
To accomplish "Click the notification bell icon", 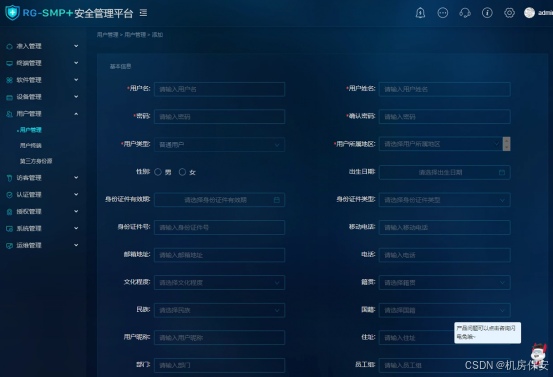I will 420,13.
